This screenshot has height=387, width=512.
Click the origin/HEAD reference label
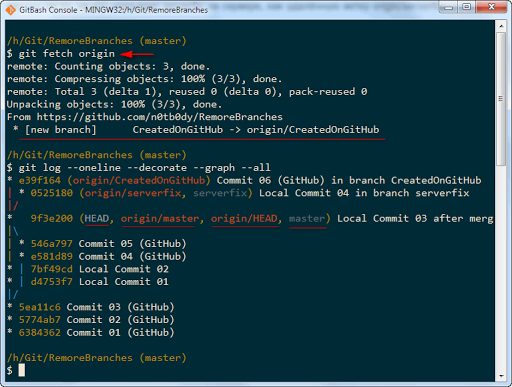click(244, 219)
